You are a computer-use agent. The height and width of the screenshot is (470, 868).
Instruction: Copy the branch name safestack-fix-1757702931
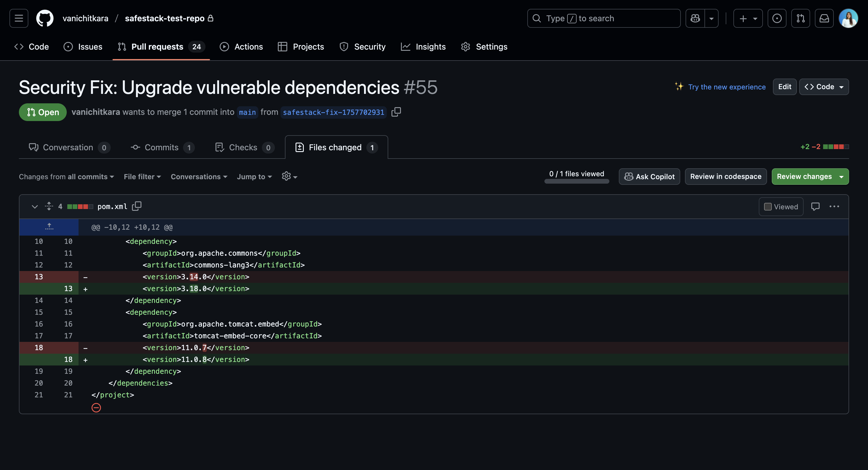396,112
